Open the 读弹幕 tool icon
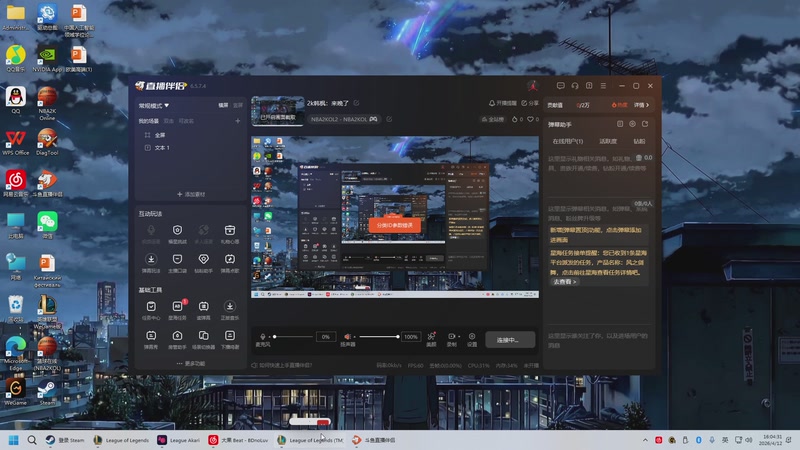Screen dimensions: 800x450 click(x=204, y=306)
